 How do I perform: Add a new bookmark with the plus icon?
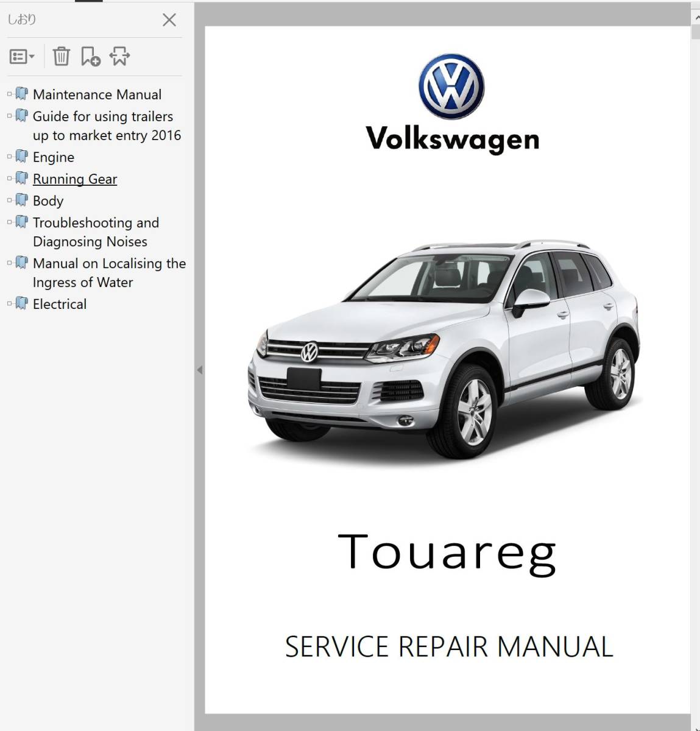[x=90, y=56]
